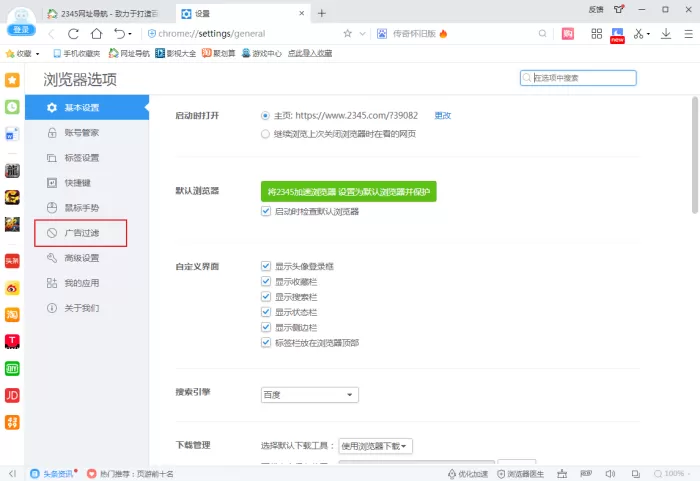Click the search magnifier in the search bar

(542, 33)
